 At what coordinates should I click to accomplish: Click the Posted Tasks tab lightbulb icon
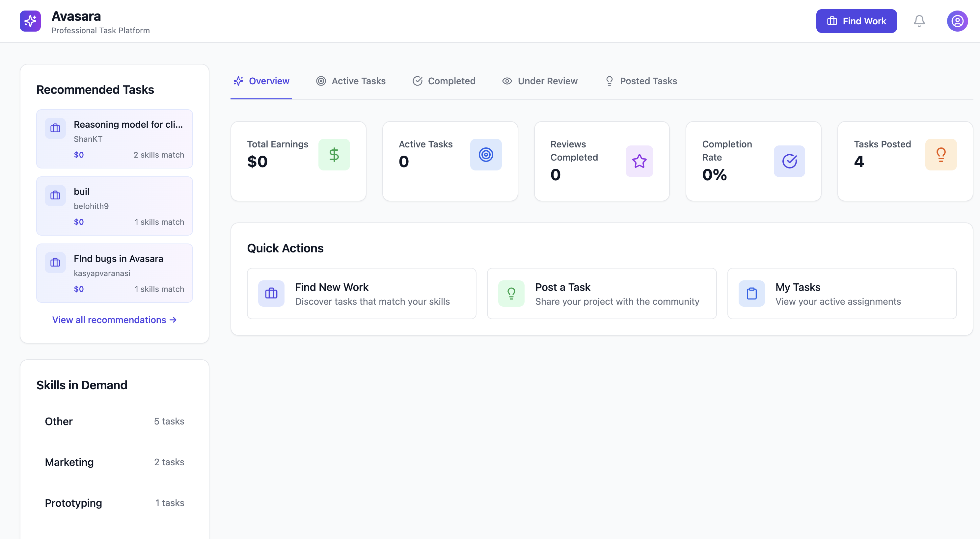610,81
